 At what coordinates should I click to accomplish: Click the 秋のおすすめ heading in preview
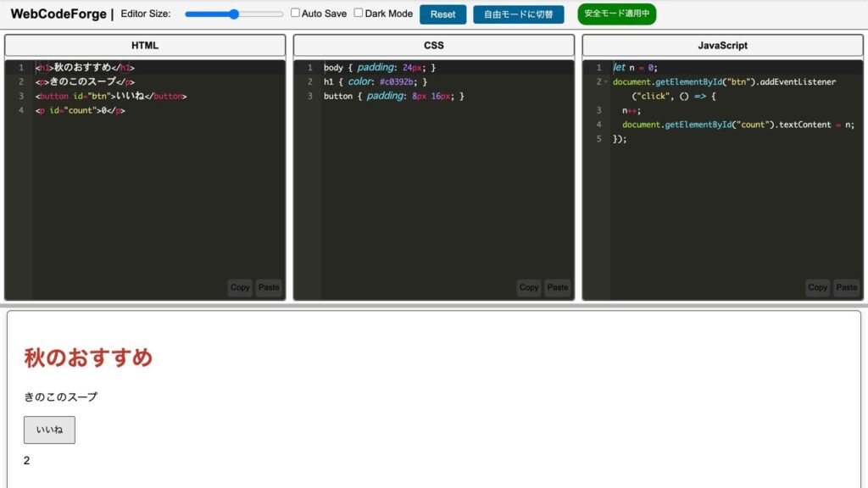click(x=88, y=358)
